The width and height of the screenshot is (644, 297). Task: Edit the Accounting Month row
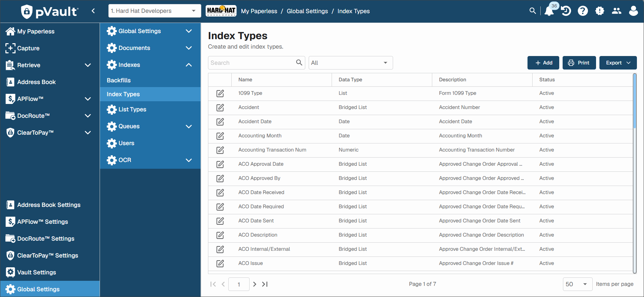pyautogui.click(x=220, y=136)
